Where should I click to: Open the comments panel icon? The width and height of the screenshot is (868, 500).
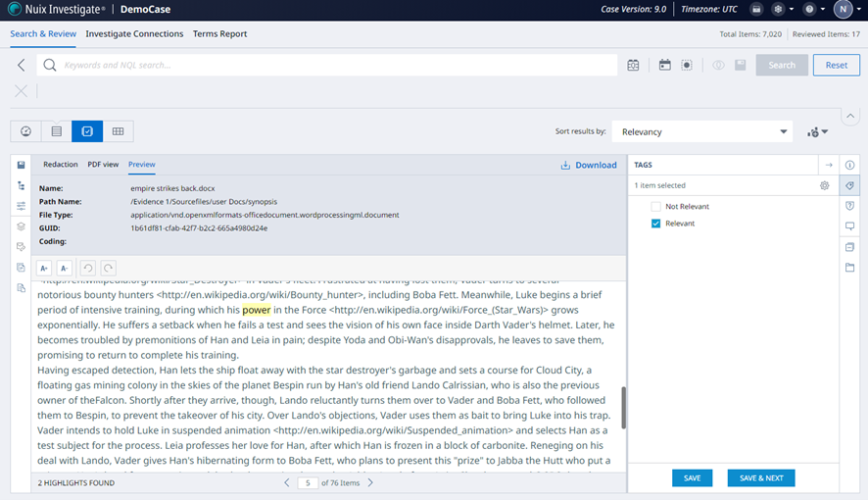click(x=849, y=225)
